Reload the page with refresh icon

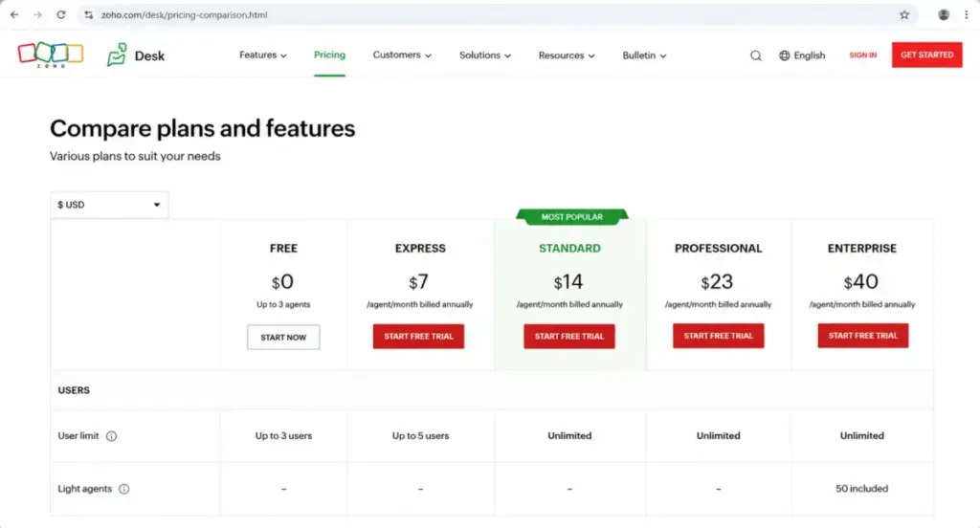60,14
